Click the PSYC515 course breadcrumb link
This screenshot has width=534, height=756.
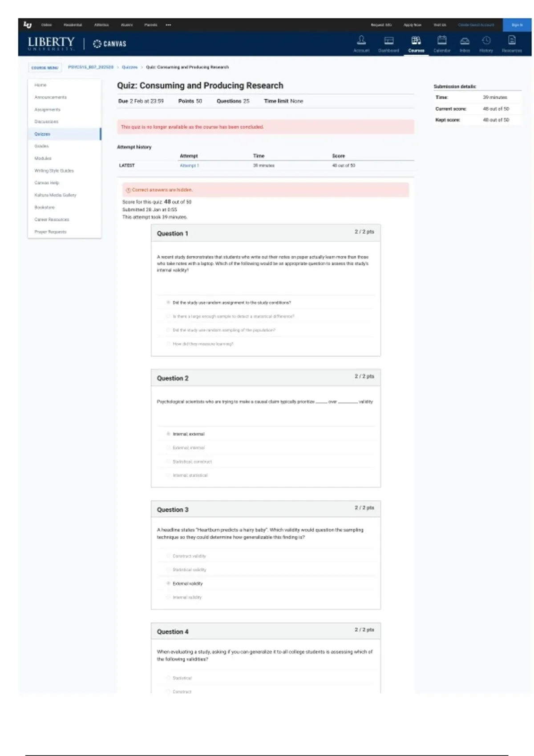pos(91,67)
